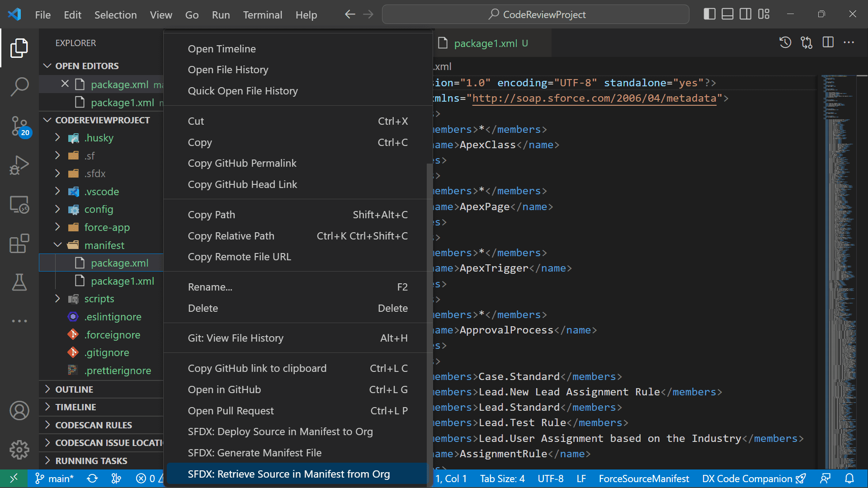Open file timeline history icon in editor toolbar
868x488 pixels.
pyautogui.click(x=785, y=42)
